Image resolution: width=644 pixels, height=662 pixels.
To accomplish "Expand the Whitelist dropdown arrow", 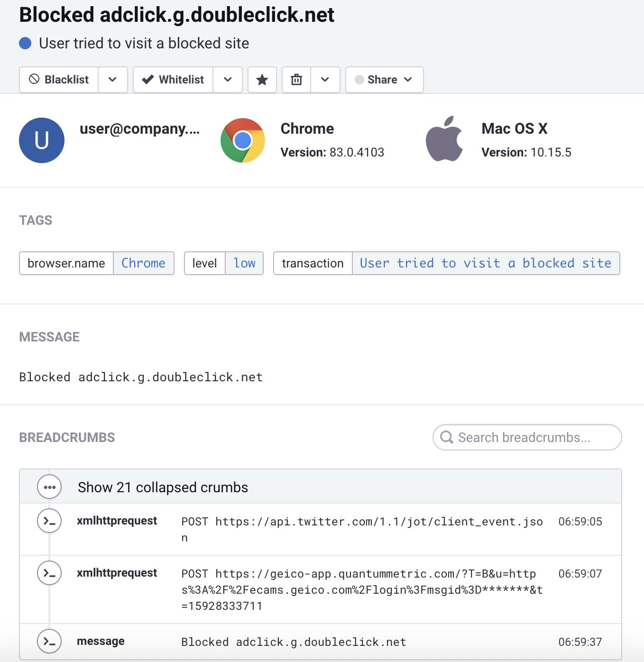I will [228, 80].
